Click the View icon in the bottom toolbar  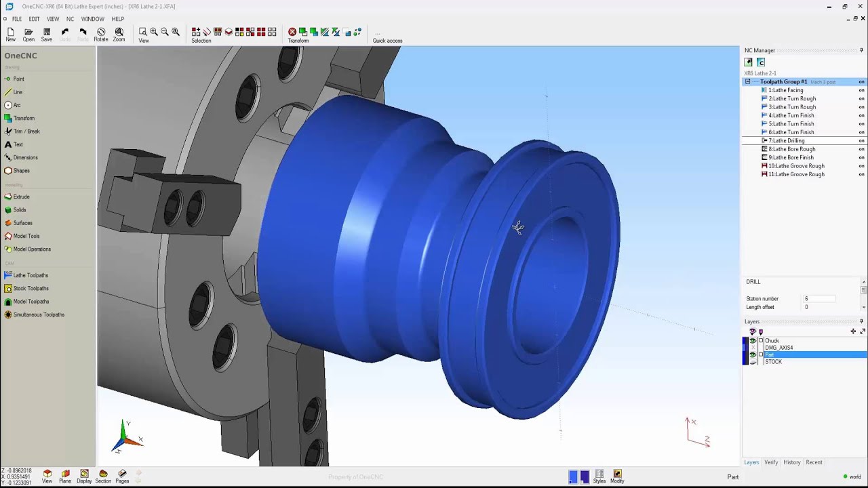click(47, 476)
